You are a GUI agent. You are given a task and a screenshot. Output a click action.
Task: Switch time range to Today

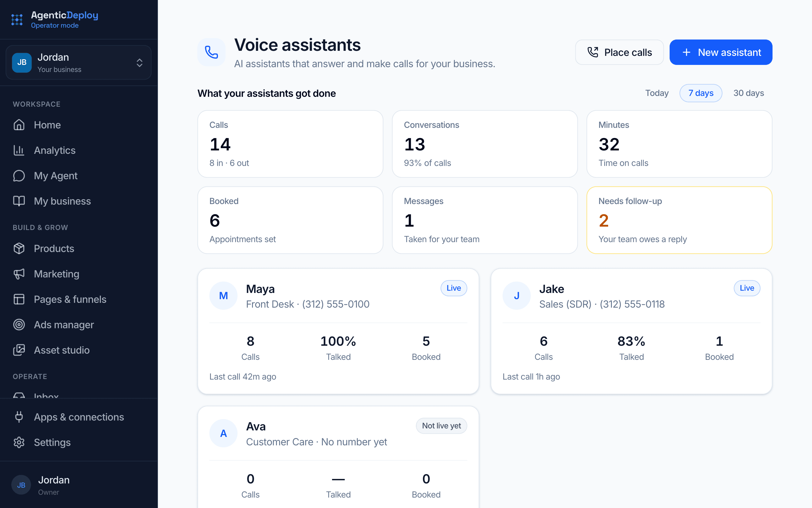pos(657,93)
